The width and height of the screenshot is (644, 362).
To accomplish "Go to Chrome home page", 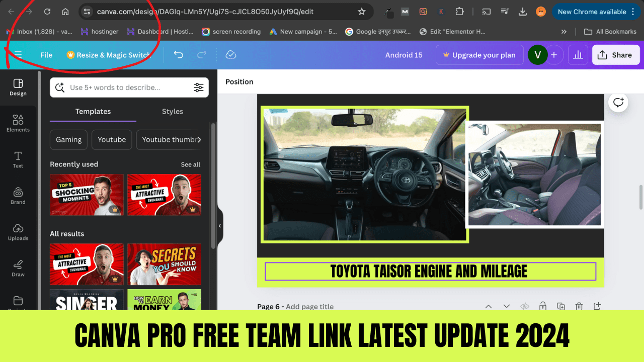I will pos(65,12).
